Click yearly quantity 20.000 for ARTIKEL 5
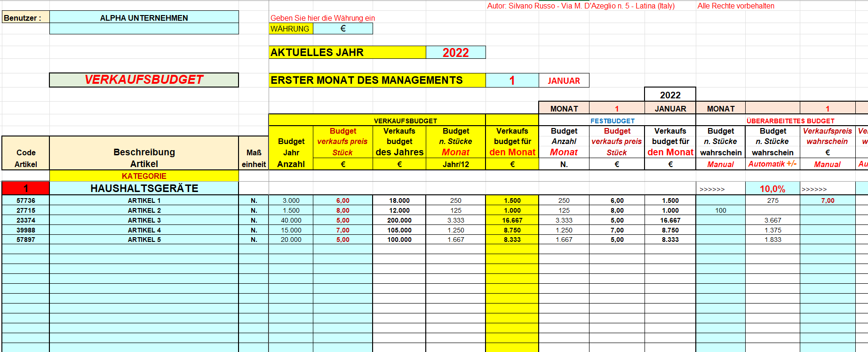This screenshot has width=868, height=352. (x=291, y=240)
